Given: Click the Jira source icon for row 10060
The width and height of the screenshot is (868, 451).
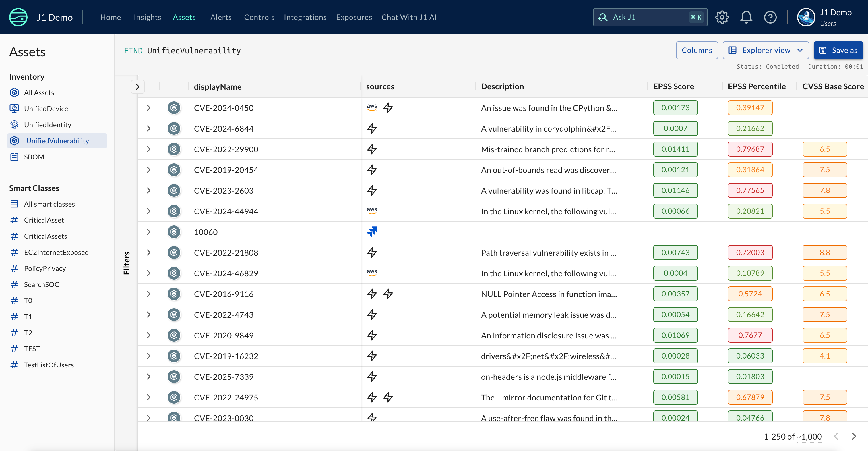Looking at the screenshot, I should (372, 232).
